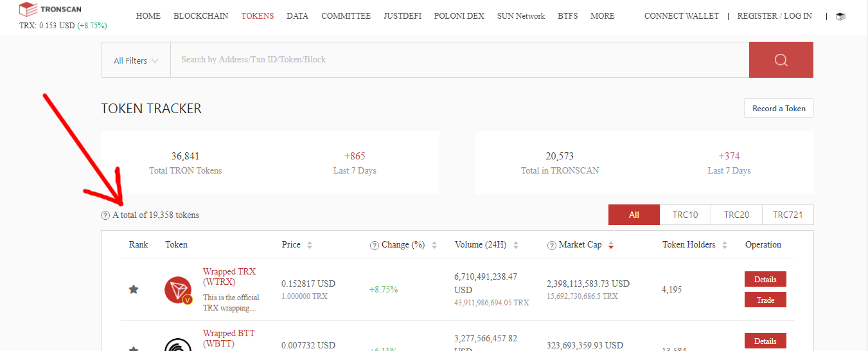This screenshot has height=351, width=868.
Task: Open the SUN Network menu item
Action: 521,15
